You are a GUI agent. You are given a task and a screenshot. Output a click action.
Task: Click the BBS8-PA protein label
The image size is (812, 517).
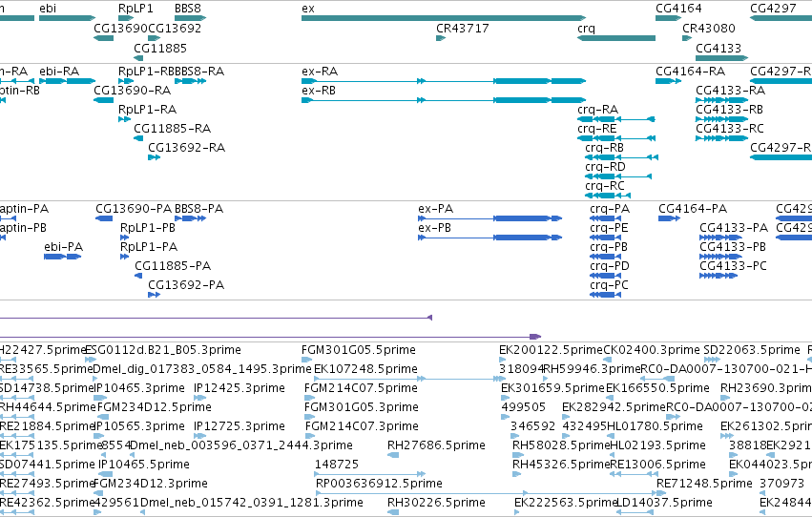click(198, 209)
